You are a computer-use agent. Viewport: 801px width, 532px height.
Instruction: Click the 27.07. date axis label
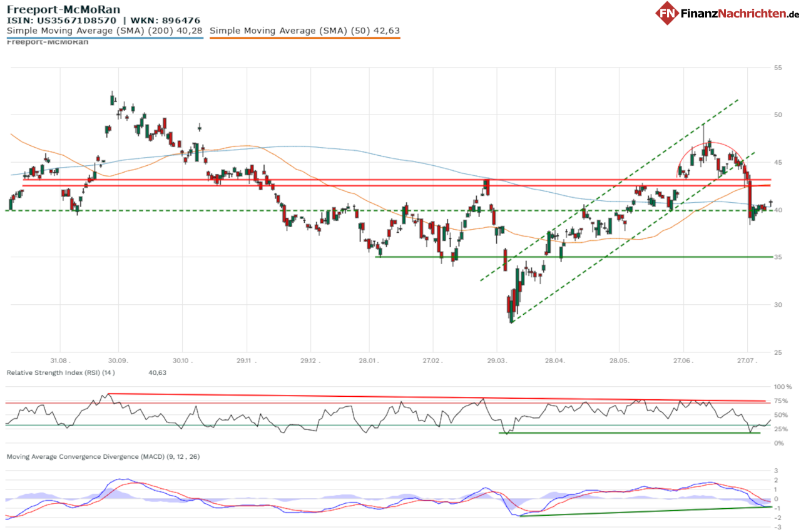tap(747, 361)
